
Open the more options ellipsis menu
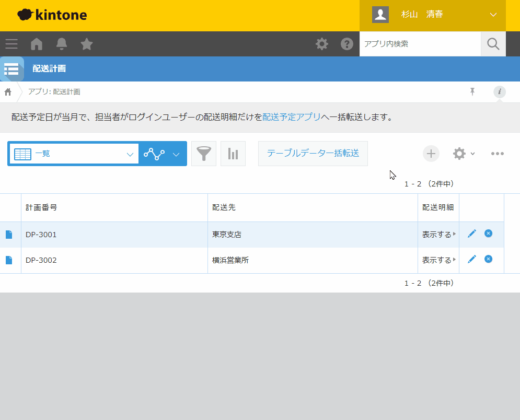click(x=498, y=154)
